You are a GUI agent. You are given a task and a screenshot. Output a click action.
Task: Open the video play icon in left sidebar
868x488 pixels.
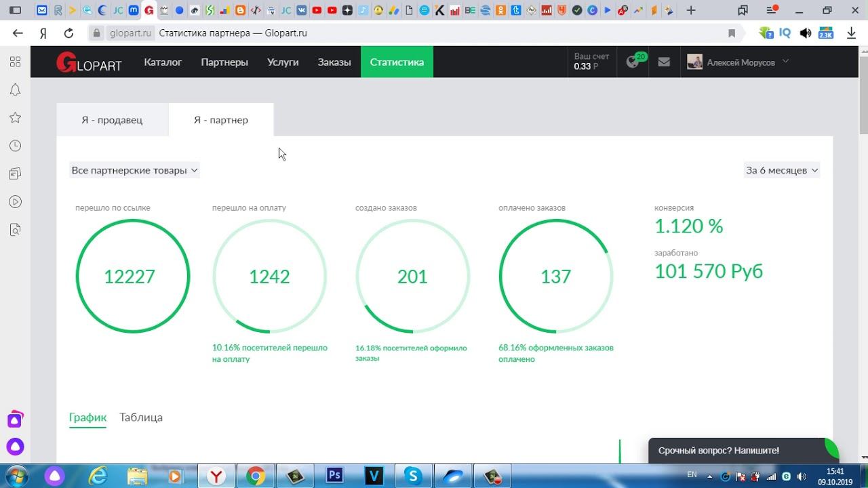pos(15,202)
